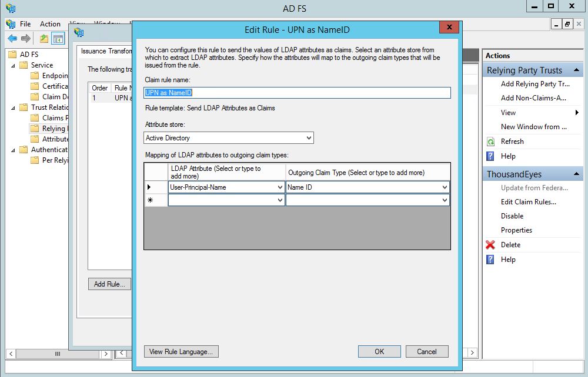Click the Back arrow toolbar icon
Screen dimensions: 588x377
click(x=12, y=39)
